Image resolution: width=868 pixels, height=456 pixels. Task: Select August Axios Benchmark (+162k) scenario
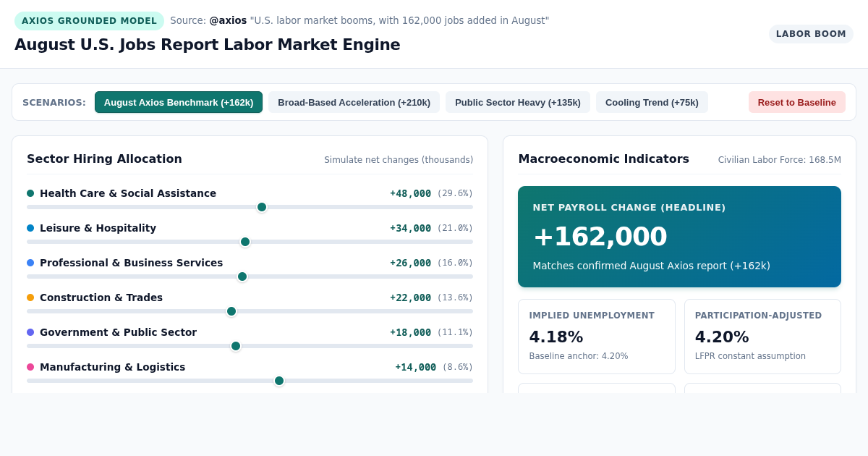pyautogui.click(x=179, y=102)
